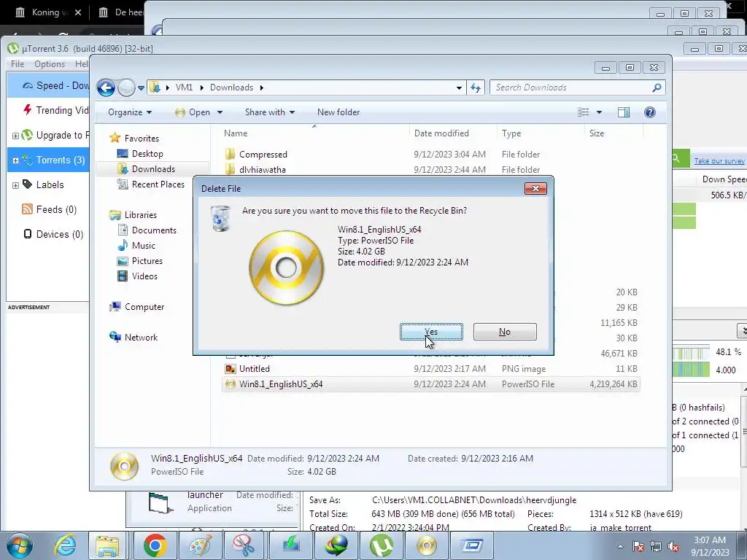Click New folder in toolbar
Image resolution: width=747 pixels, height=560 pixels.
(x=338, y=112)
